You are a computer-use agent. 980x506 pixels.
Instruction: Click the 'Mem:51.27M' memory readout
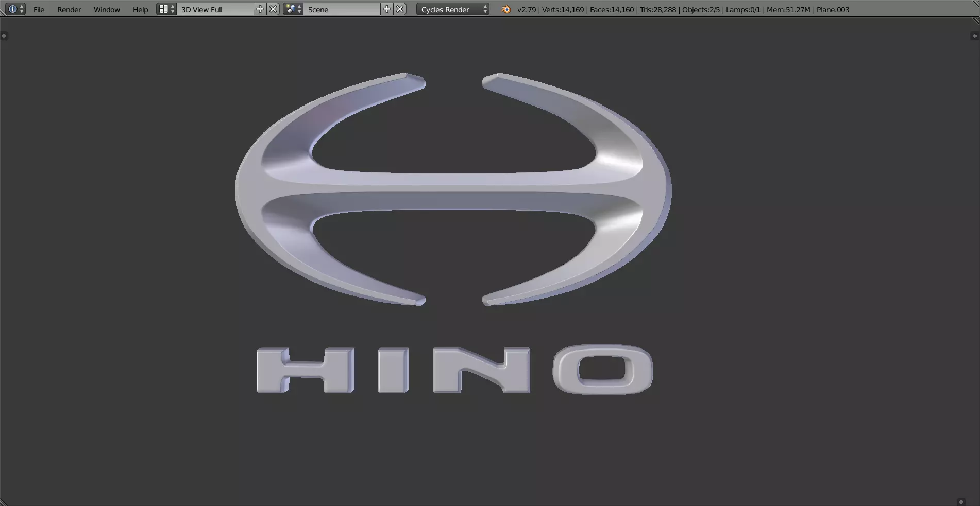(x=788, y=10)
